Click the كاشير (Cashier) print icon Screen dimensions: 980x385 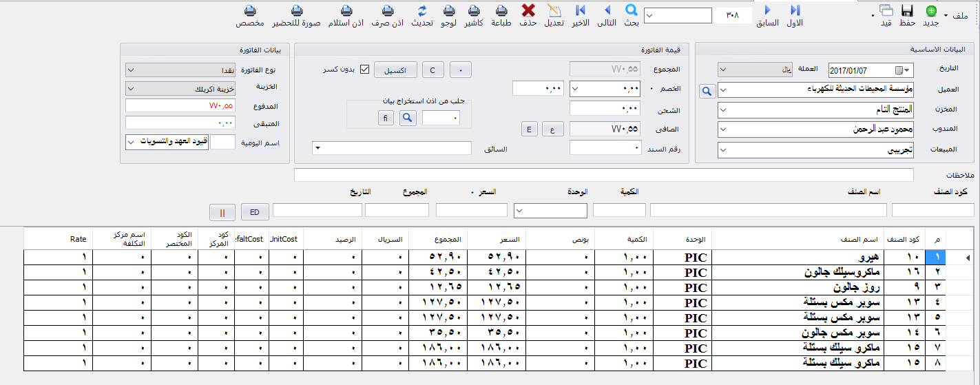pyautogui.click(x=475, y=10)
